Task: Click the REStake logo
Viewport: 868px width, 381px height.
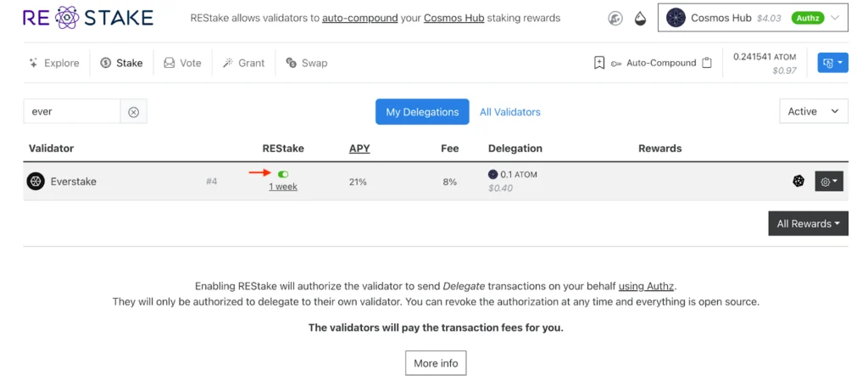Action: pos(88,18)
